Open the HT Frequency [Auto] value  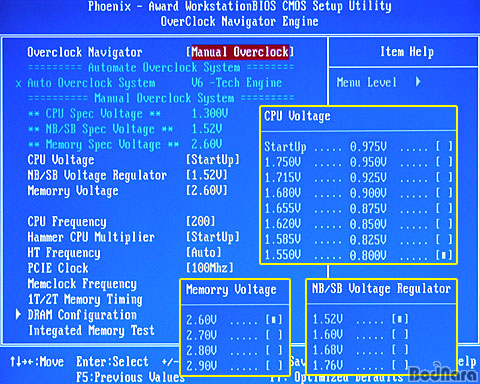point(204,252)
